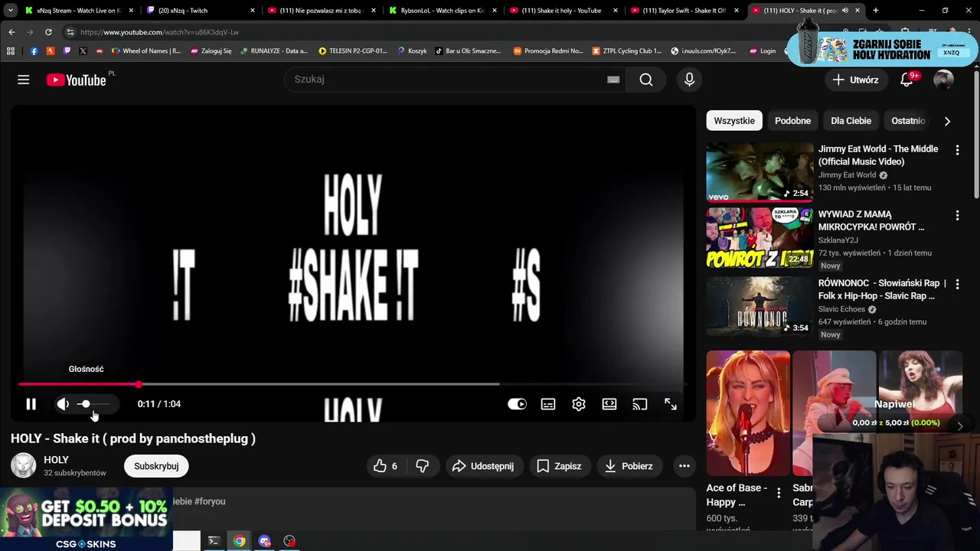Open the tab search dropdown arrow
Viewport: 980px width, 551px height.
pyautogui.click(x=10, y=11)
